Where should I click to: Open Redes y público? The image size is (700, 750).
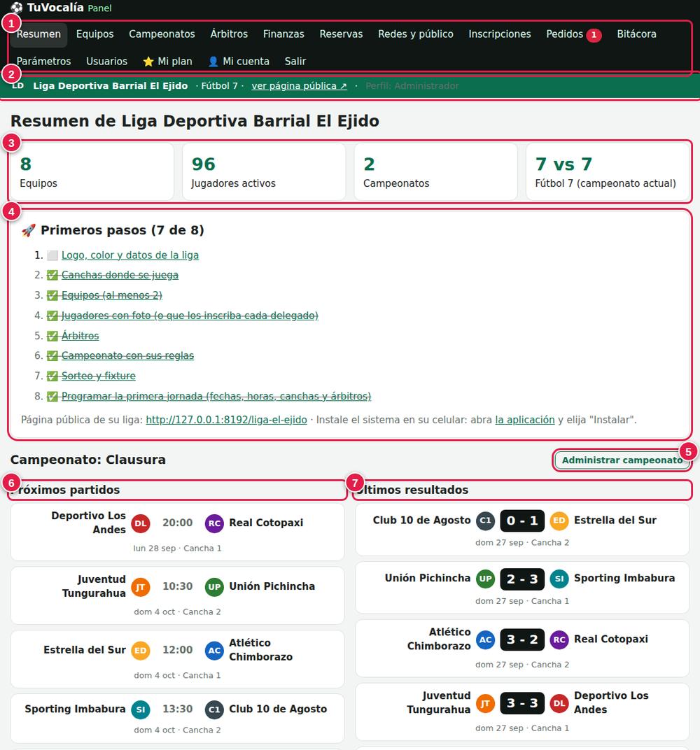pos(416,34)
